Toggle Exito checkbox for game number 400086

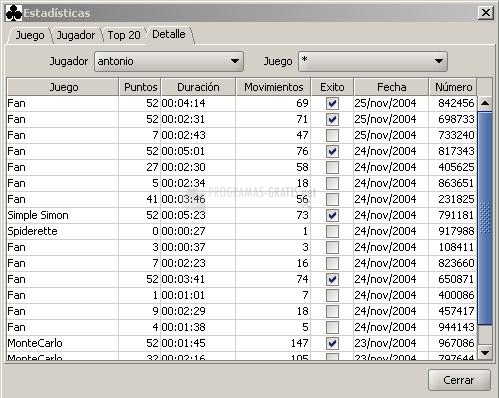click(x=332, y=295)
